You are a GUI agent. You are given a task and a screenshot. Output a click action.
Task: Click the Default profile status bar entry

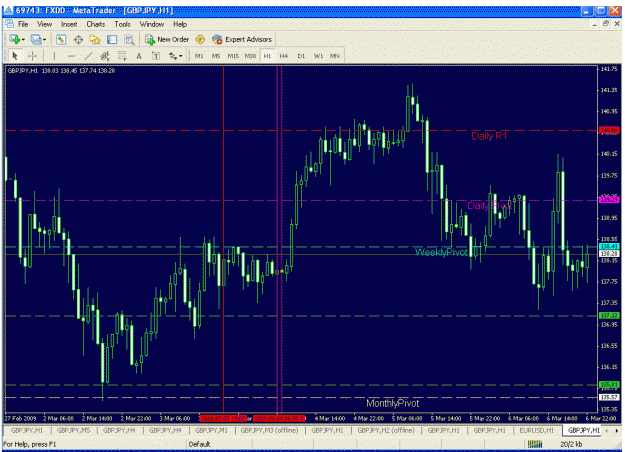(x=199, y=444)
